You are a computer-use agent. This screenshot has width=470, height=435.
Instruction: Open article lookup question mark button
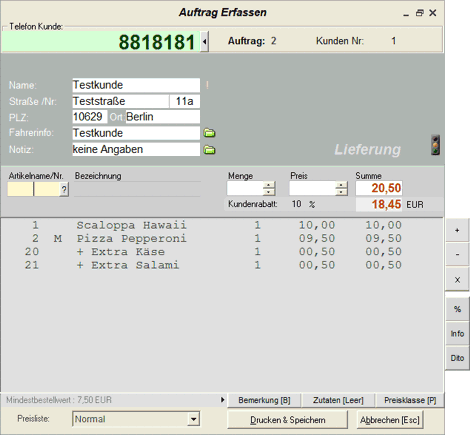tap(64, 190)
